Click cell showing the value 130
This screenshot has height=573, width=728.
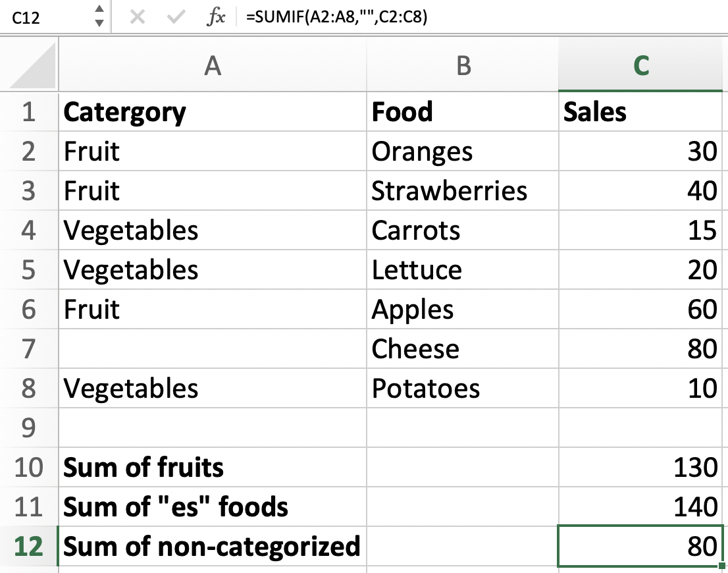click(x=641, y=468)
